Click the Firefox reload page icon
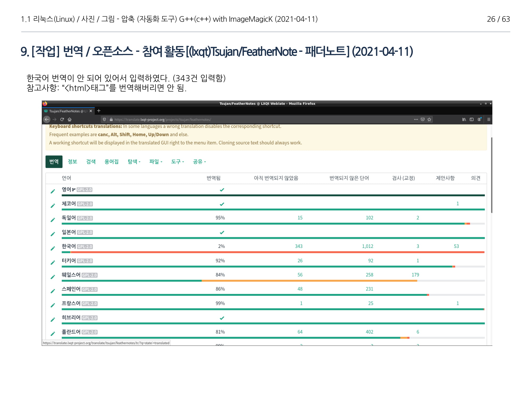Viewport: 532px width, 399px height. click(x=62, y=119)
